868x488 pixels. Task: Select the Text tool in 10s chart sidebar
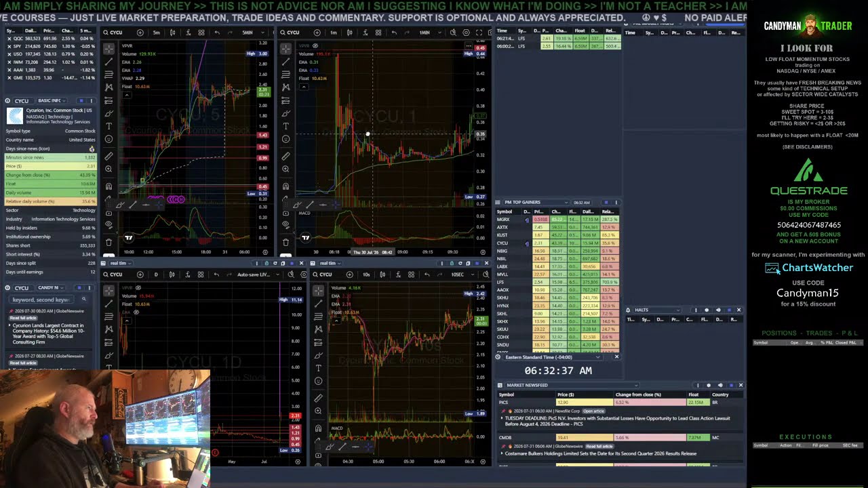318,368
